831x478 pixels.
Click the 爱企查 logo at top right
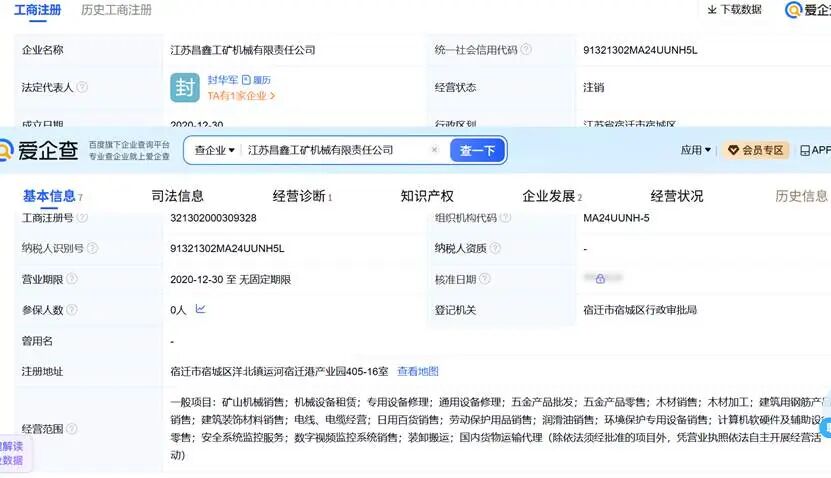pyautogui.click(x=807, y=10)
